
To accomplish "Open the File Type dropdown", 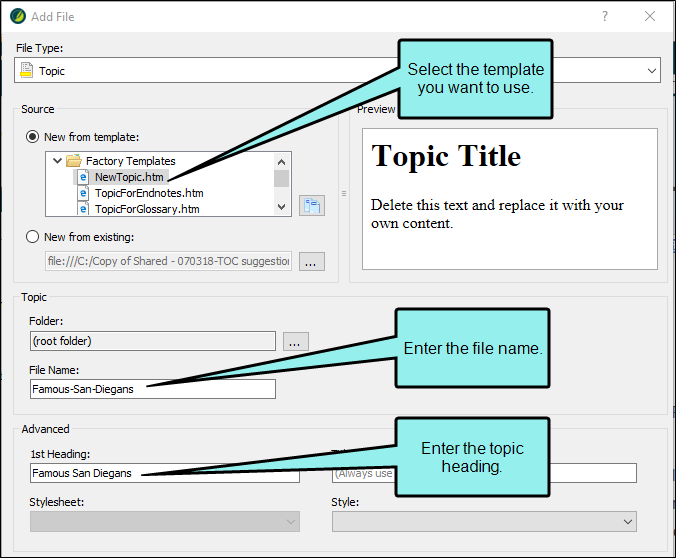I will click(652, 71).
